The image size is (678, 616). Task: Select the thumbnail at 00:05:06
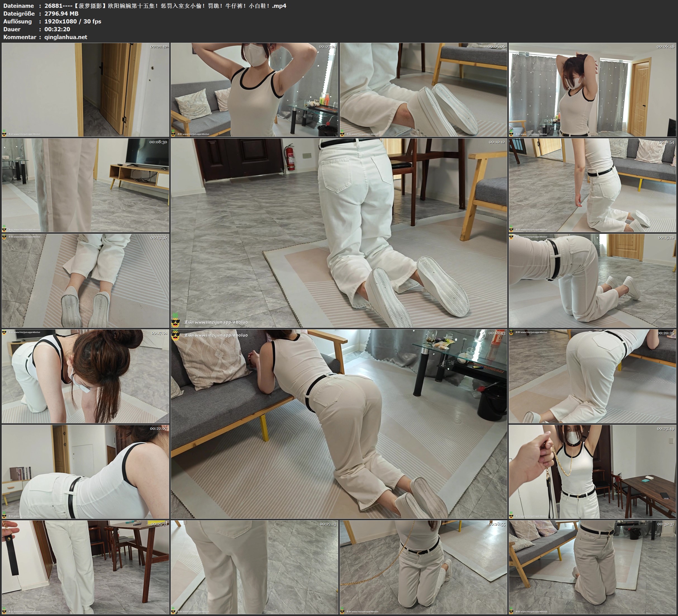coord(424,90)
